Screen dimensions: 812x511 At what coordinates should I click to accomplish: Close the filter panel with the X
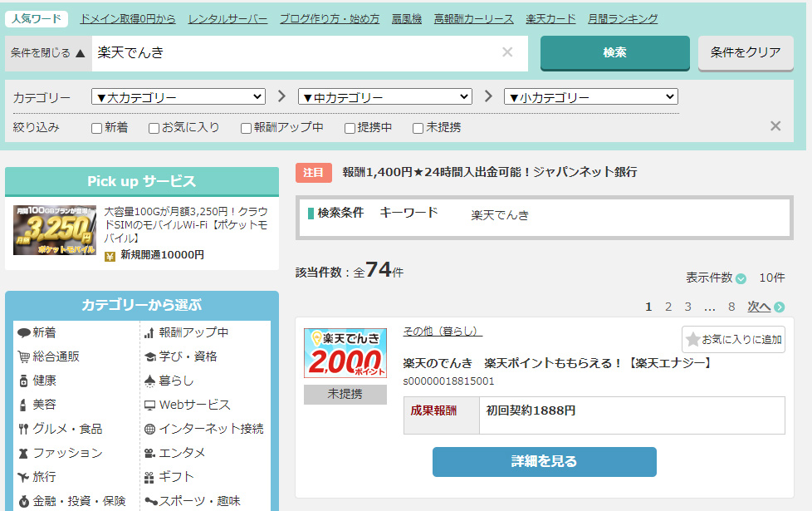point(775,126)
